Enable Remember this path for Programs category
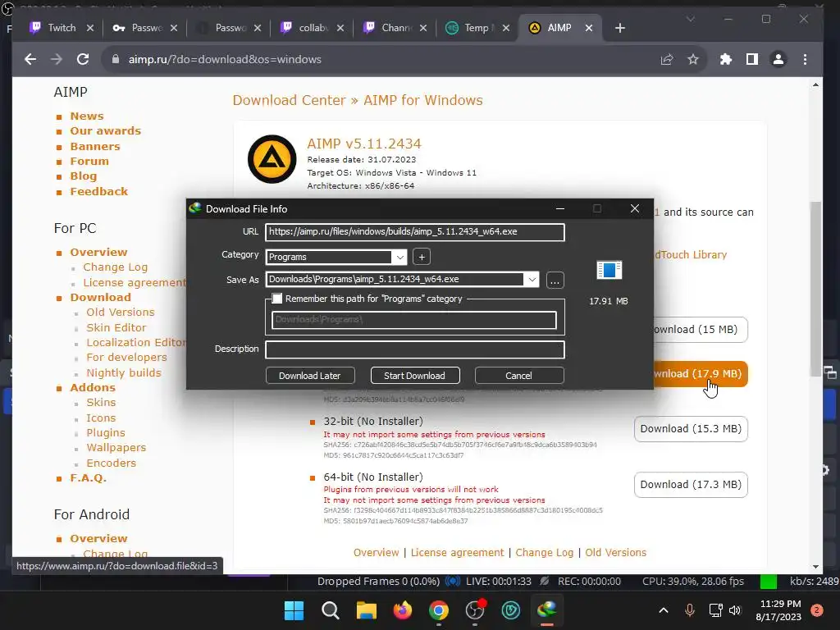The height and width of the screenshot is (630, 840). 277,299
